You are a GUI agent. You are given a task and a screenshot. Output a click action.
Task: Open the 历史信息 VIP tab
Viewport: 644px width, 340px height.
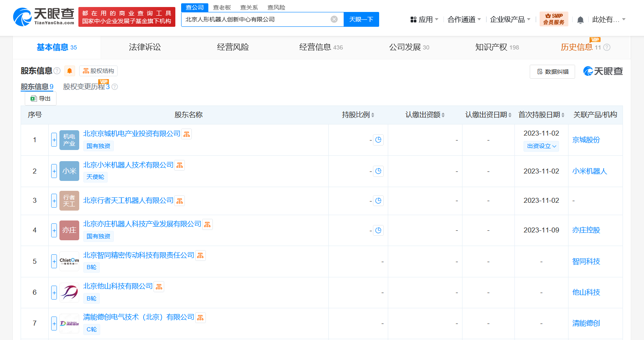click(x=580, y=47)
